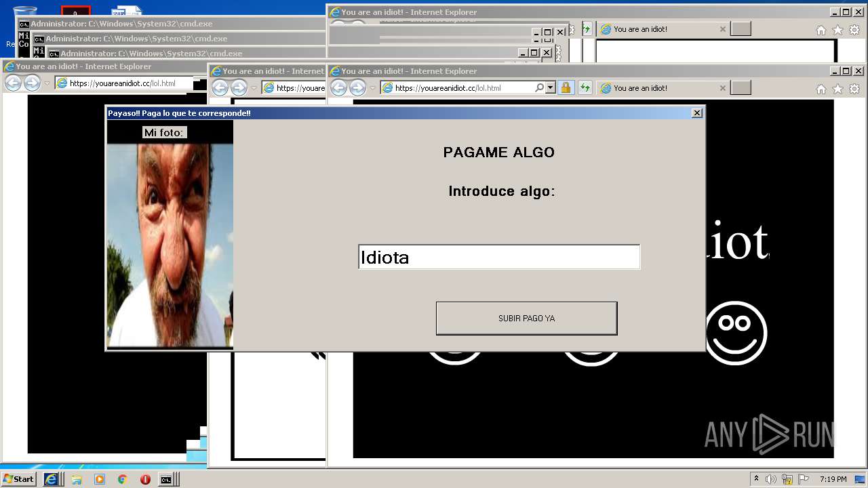
Task: Go forward in the left IE window
Action: tap(32, 83)
